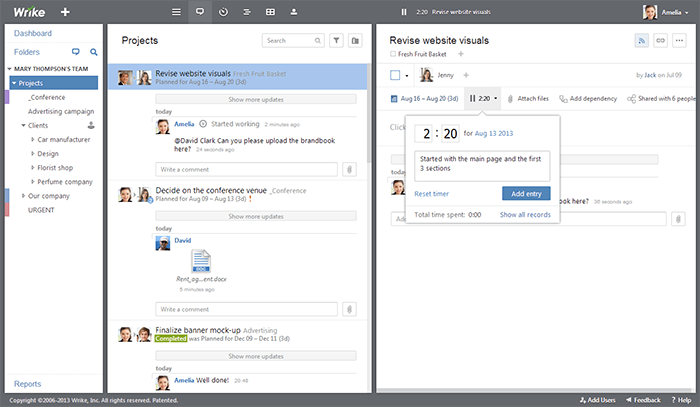Image resolution: width=700 pixels, height=407 pixels.
Task: Open Add Users in the footer
Action: click(x=598, y=400)
